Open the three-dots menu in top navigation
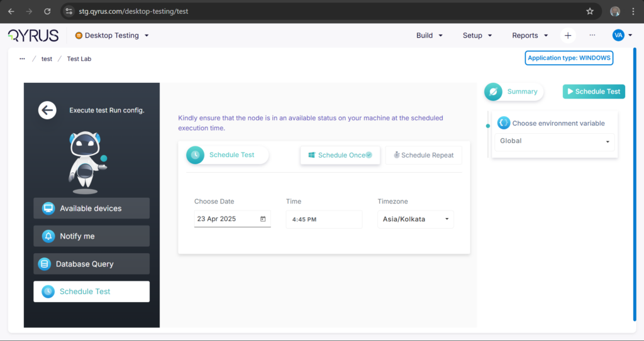The width and height of the screenshot is (644, 341). pyautogui.click(x=592, y=36)
